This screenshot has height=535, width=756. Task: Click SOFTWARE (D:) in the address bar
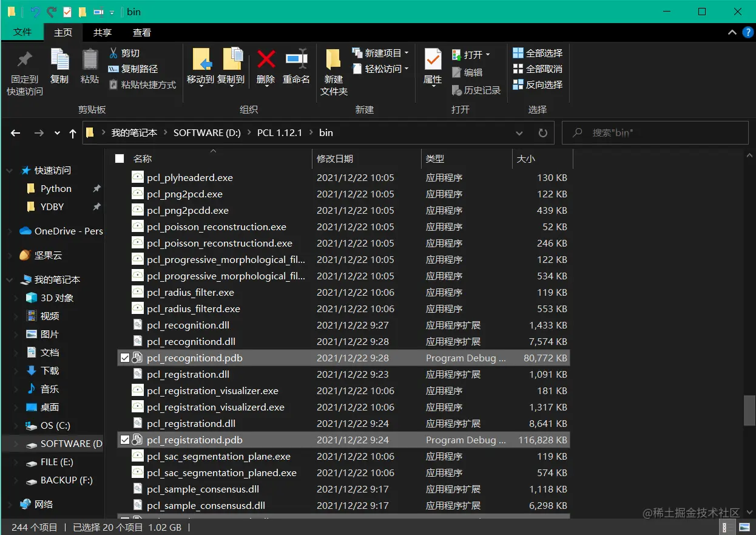(x=207, y=133)
